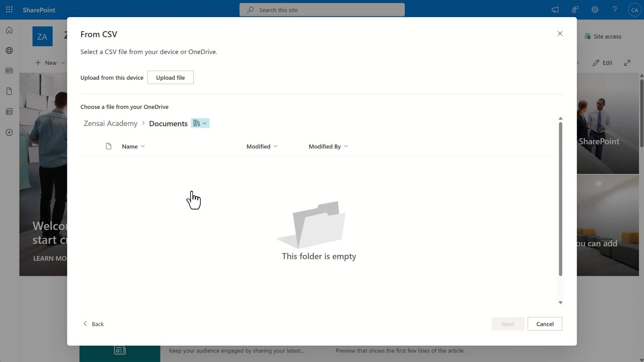The height and width of the screenshot is (362, 644).
Task: Click the file type column icon
Action: coord(108,146)
